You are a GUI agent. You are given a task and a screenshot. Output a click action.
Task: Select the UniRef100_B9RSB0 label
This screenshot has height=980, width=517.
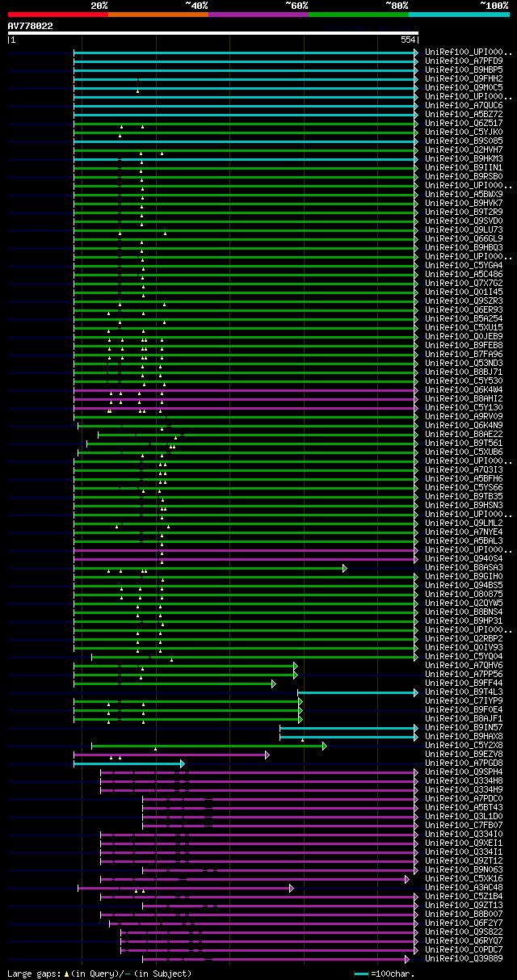pyautogui.click(x=464, y=176)
